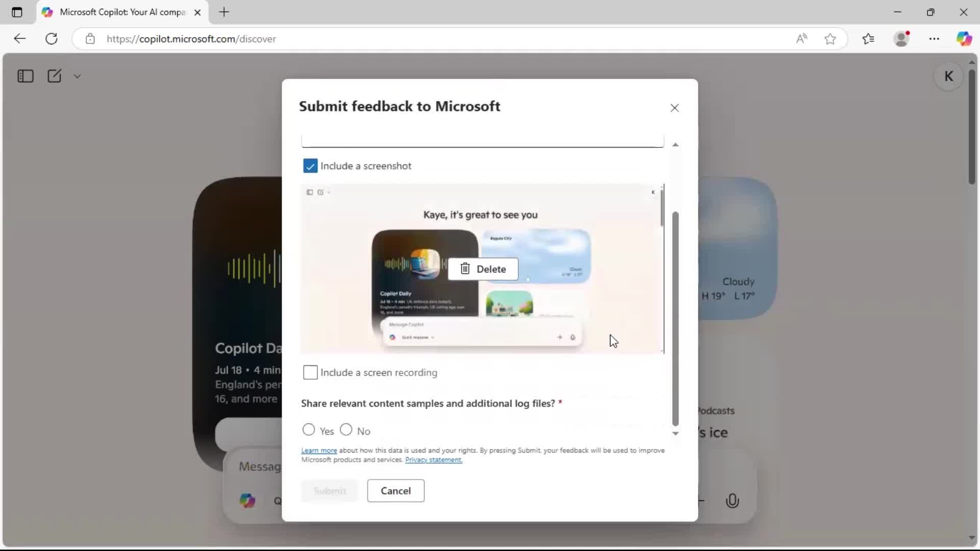Open the Favorites list
Viewport: 980px width, 551px height.
pos(868,39)
